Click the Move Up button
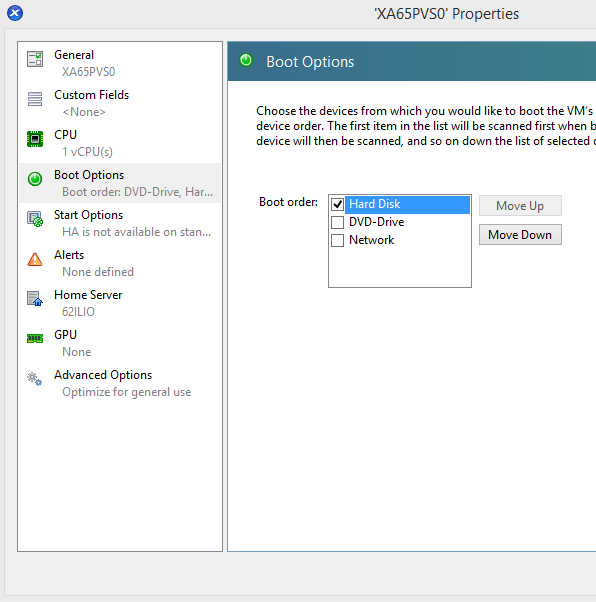 (520, 205)
